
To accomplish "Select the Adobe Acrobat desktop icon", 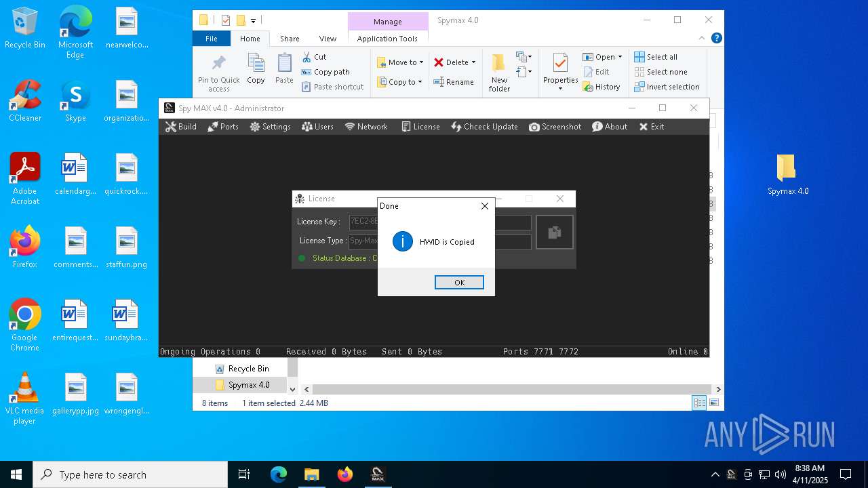I will (x=25, y=179).
